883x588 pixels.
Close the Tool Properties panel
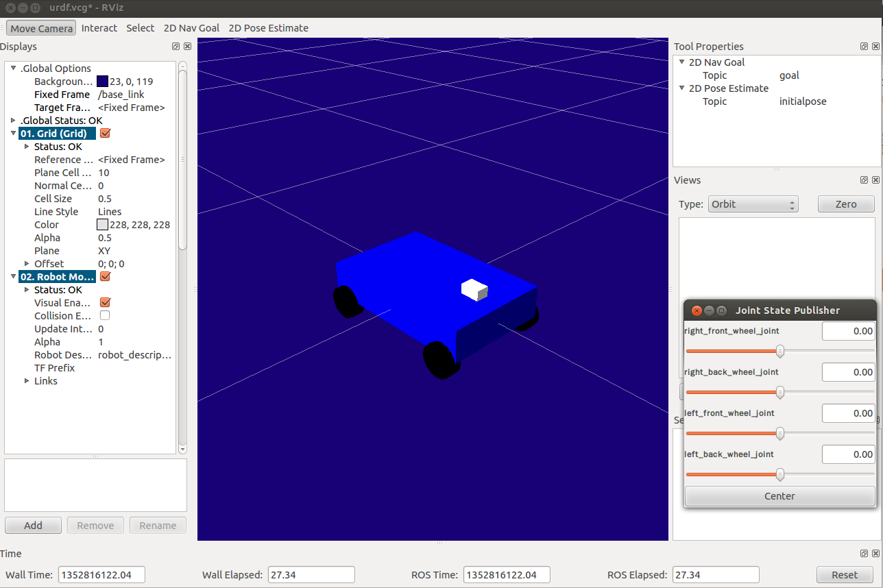tap(875, 47)
